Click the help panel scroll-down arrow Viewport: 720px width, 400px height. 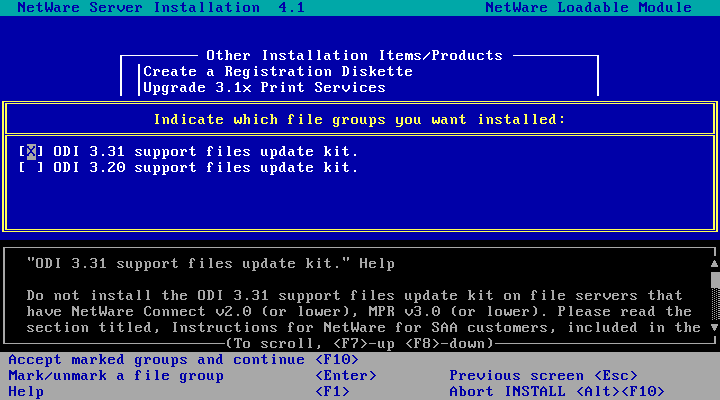[x=714, y=327]
